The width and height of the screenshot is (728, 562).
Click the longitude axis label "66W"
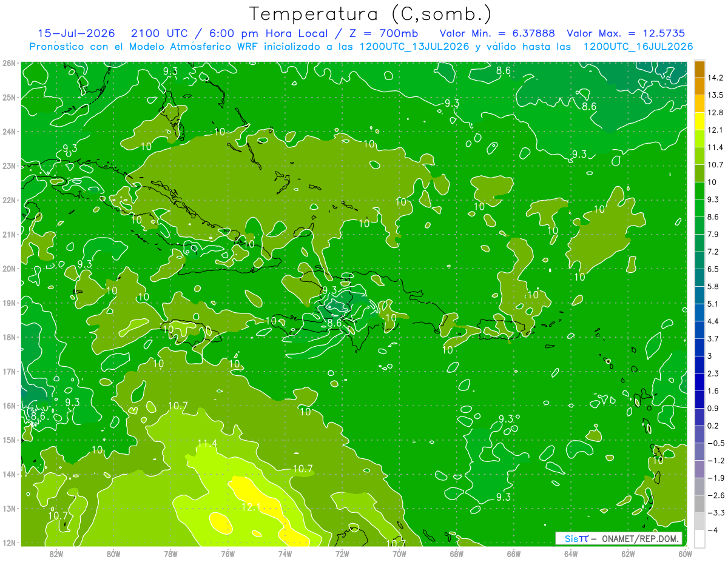(x=514, y=554)
